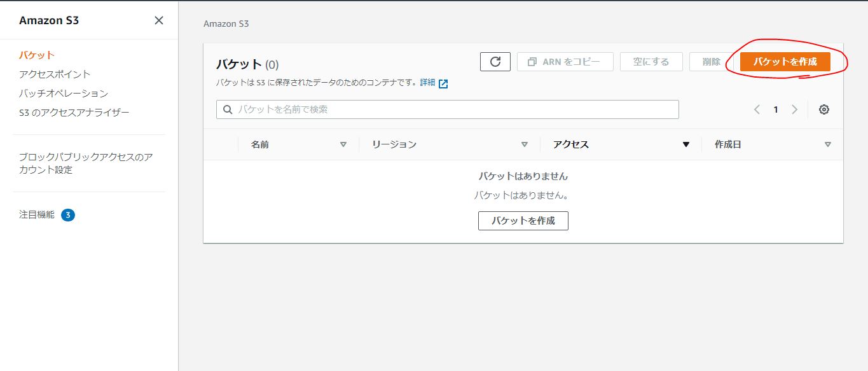Click the 詳細 learn more link
The image size is (868, 371).
tap(427, 83)
